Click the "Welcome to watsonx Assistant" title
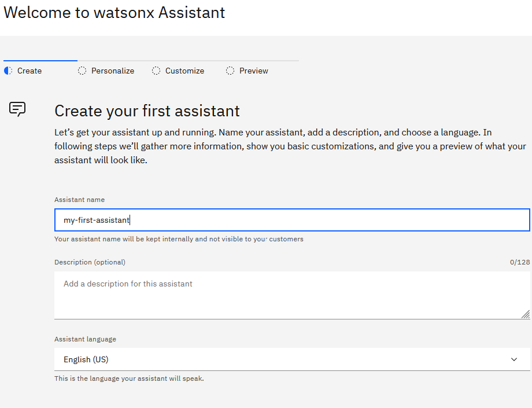The image size is (532, 408). [114, 13]
